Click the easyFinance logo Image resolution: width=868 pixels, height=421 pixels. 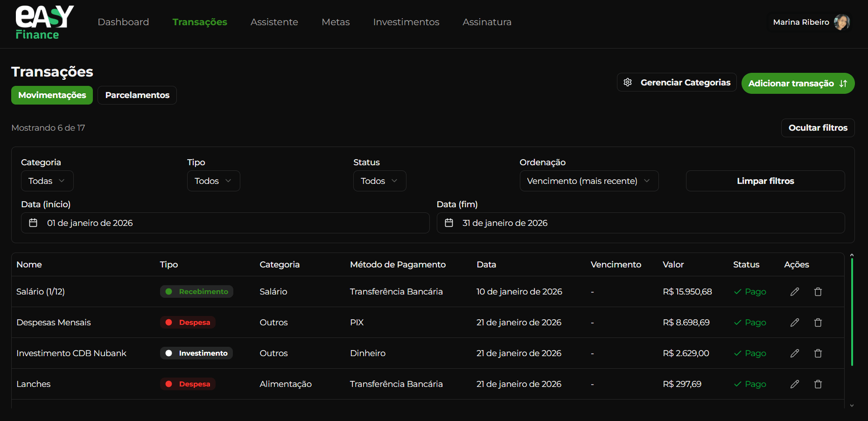[x=44, y=22]
